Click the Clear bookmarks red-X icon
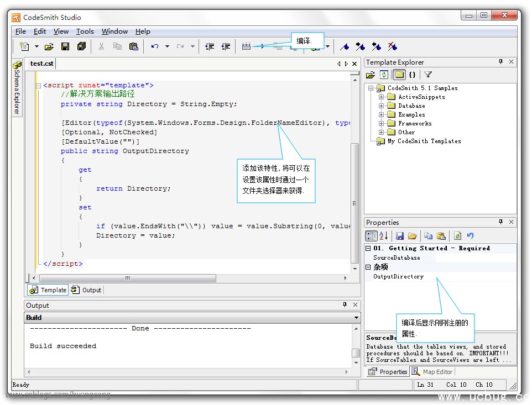This screenshot has height=405, width=532. (x=393, y=46)
